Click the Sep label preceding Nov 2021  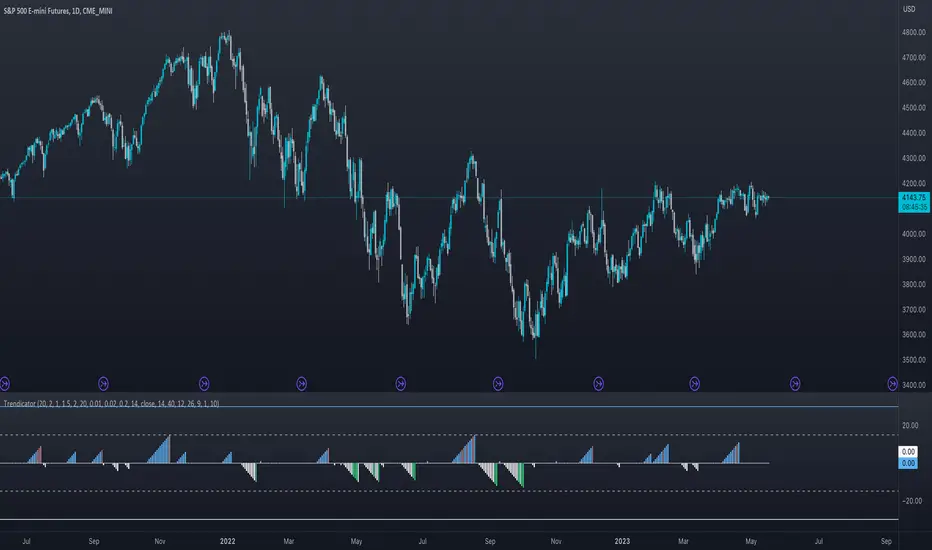tap(93, 541)
